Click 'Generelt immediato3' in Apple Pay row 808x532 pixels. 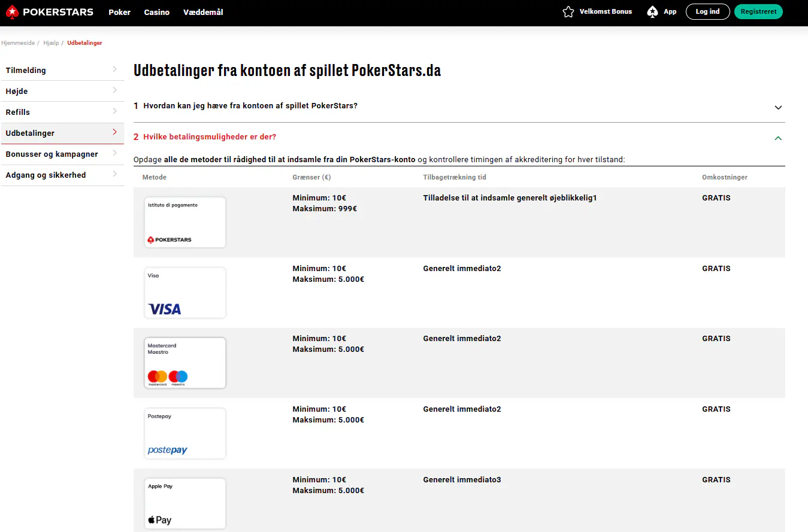pos(462,480)
